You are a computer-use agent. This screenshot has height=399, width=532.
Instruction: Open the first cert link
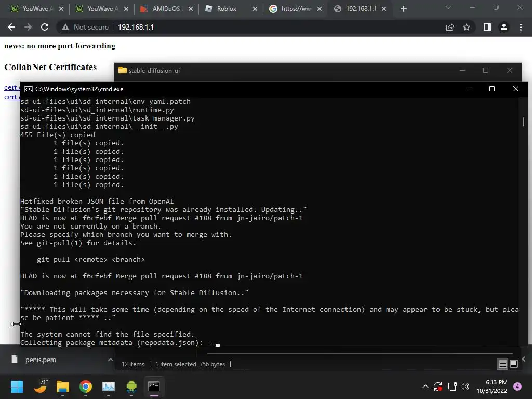tap(12, 87)
